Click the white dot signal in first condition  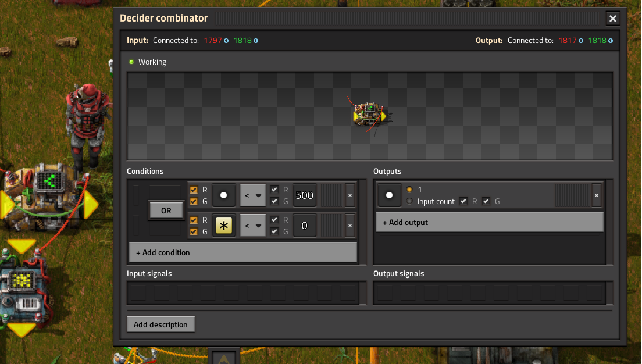(223, 195)
